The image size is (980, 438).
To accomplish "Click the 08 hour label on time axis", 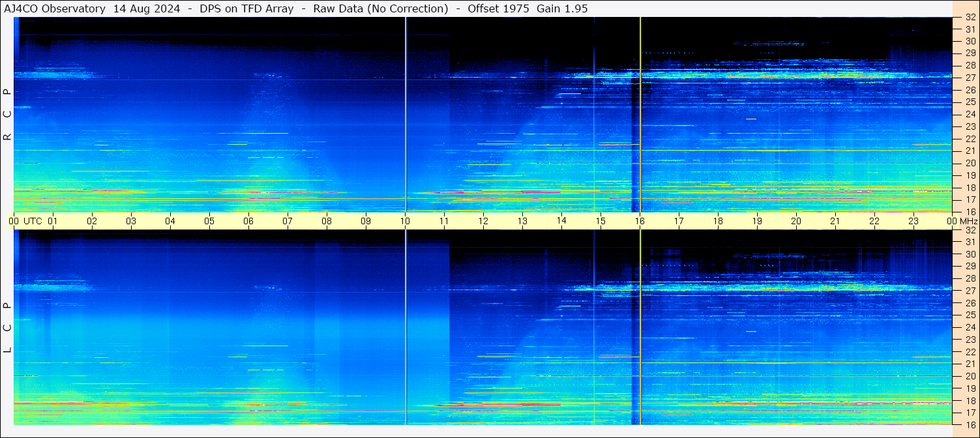I will click(327, 221).
